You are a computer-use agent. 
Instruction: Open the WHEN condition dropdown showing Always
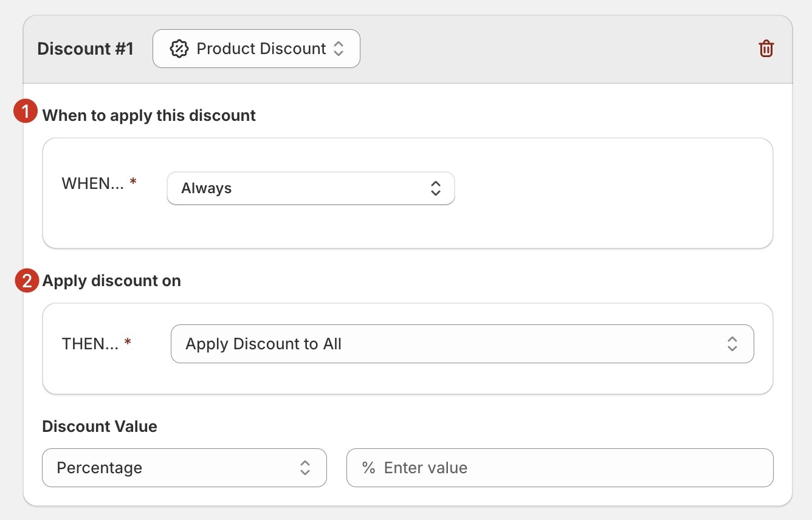(x=310, y=188)
